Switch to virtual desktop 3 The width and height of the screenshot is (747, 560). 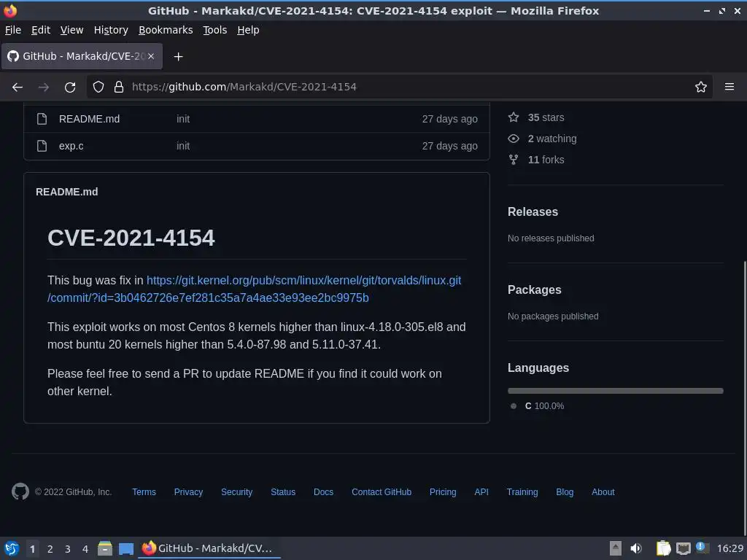click(x=68, y=548)
